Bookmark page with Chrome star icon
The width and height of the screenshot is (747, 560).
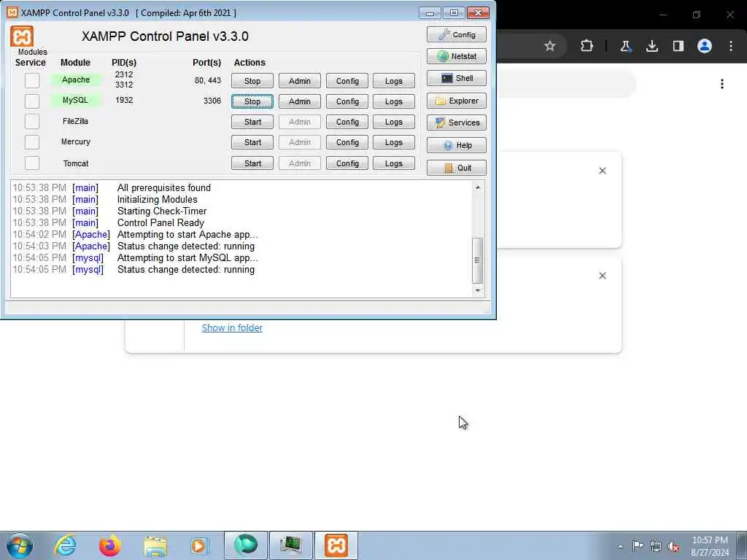[550, 46]
